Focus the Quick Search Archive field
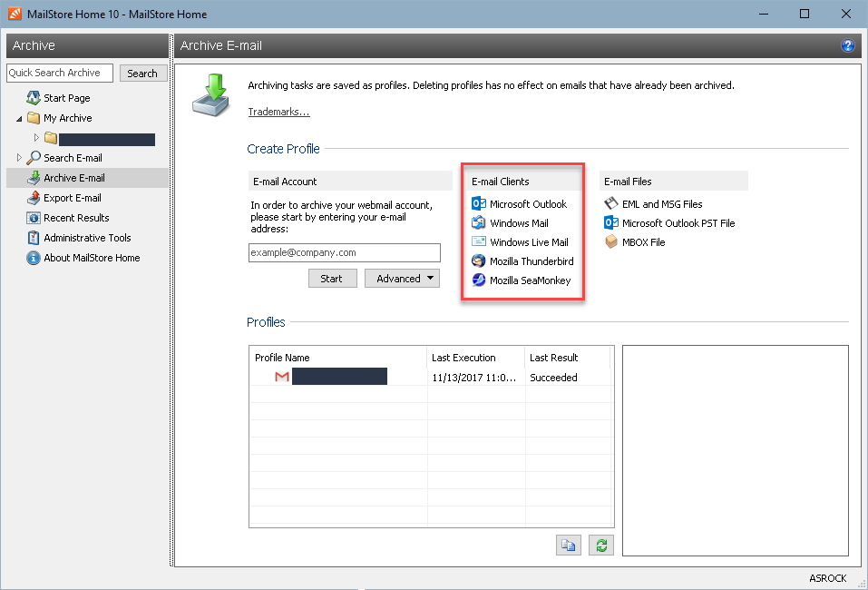 click(x=60, y=73)
